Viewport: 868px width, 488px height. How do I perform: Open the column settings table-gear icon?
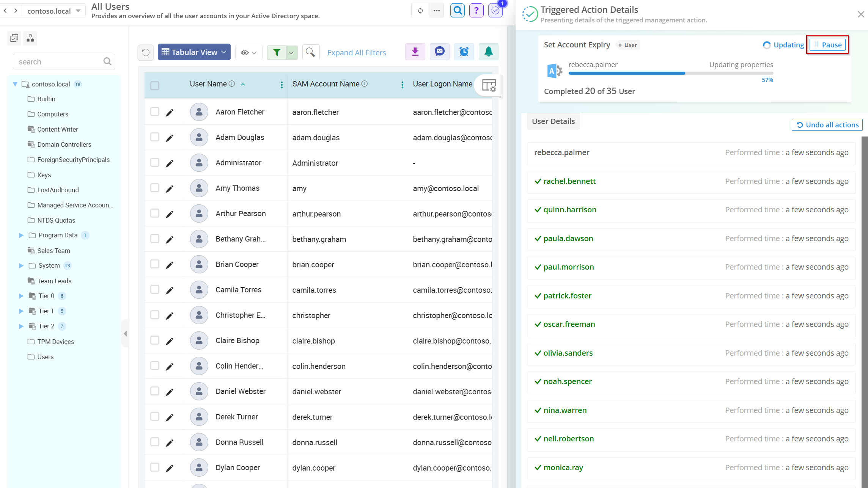(x=489, y=85)
